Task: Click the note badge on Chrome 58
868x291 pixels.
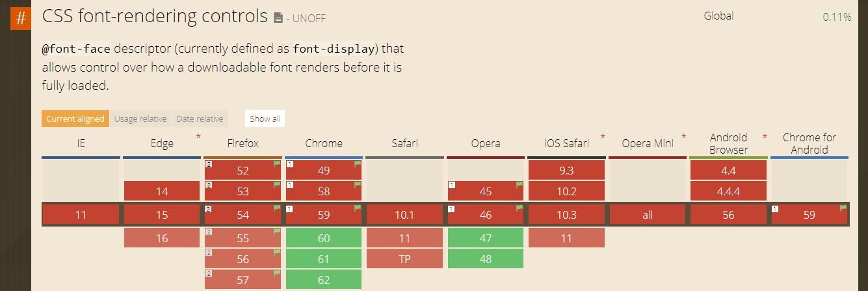Action: click(289, 186)
